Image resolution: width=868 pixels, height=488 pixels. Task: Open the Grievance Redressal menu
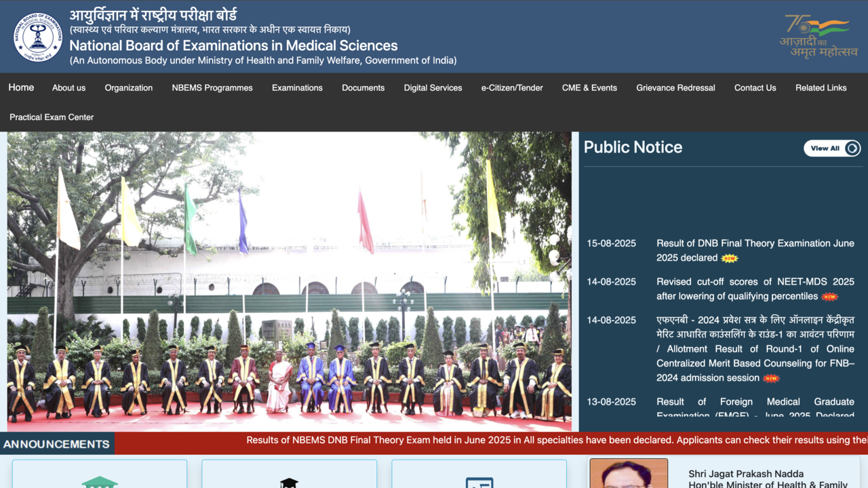675,88
